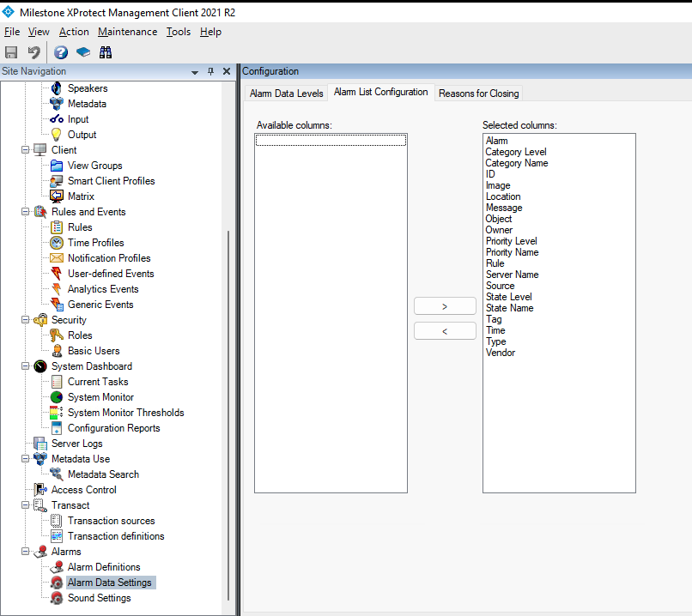Click the Save toolbar icon
The height and width of the screenshot is (616, 692).
(x=11, y=52)
